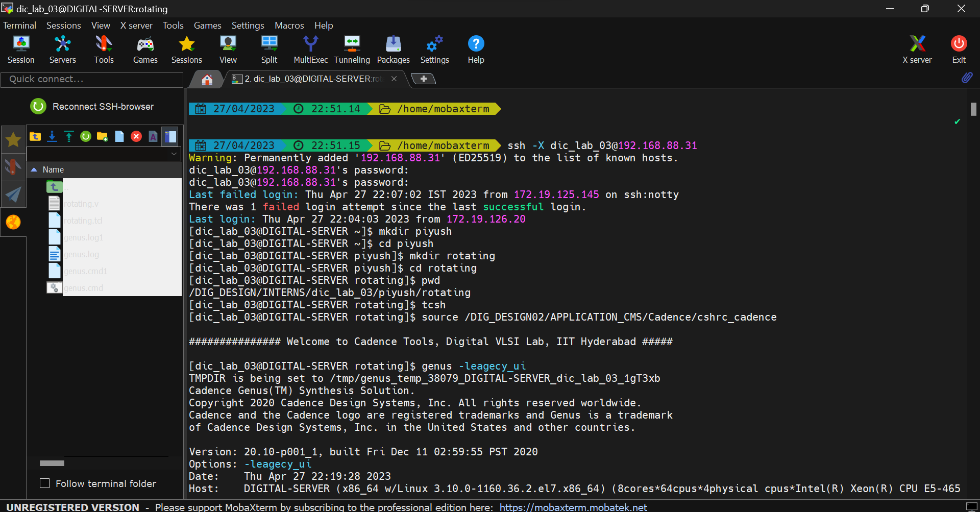Open the Packages manager
980x512 pixels.
(393, 48)
